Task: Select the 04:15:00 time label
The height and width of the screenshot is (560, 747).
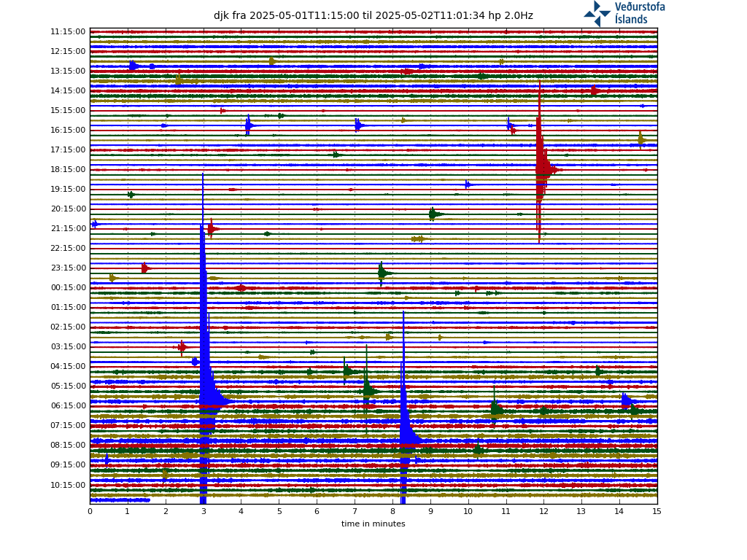Action: pos(68,366)
